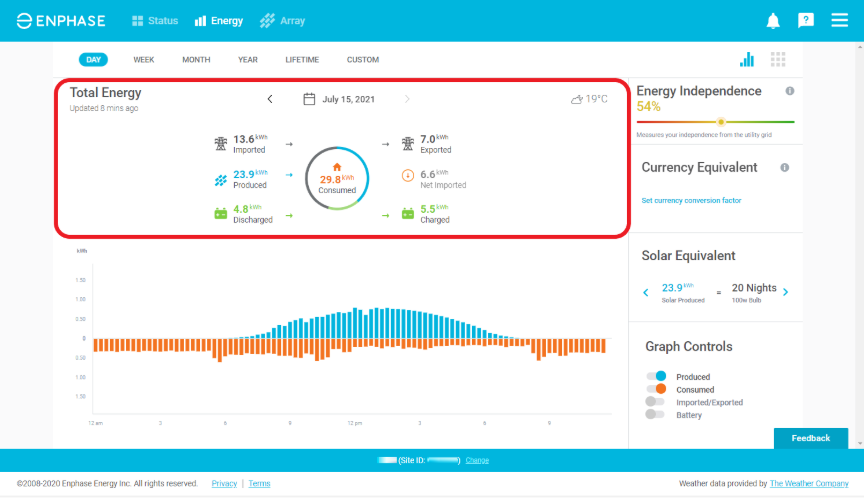The height and width of the screenshot is (498, 864).
Task: Open the help question mark icon
Action: [x=806, y=21]
